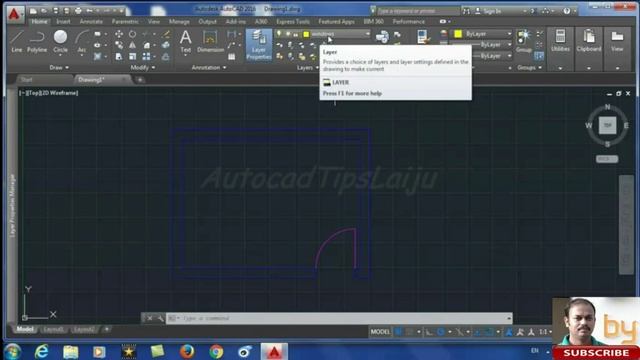Toggle layer on/off lightbulb in layer dropdown
This screenshot has width=640, height=360.
coord(279,34)
